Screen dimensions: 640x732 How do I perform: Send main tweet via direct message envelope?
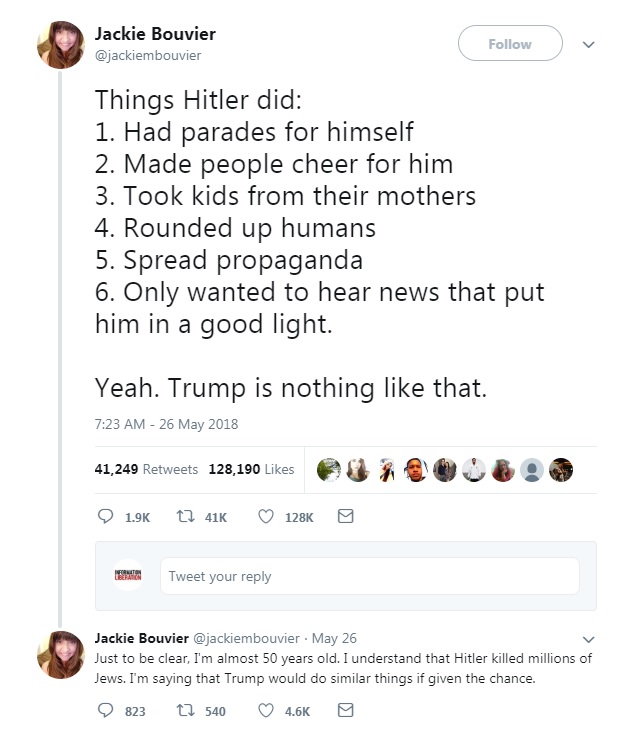point(346,517)
